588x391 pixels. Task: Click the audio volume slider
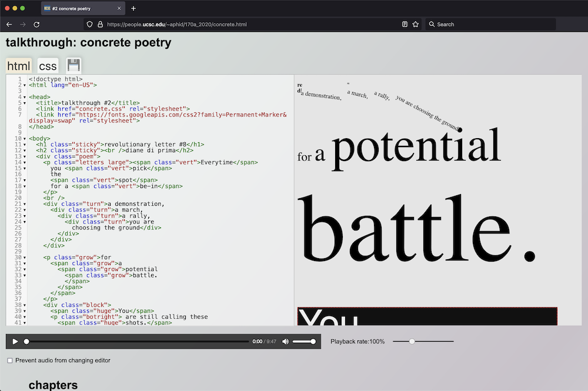(303, 342)
